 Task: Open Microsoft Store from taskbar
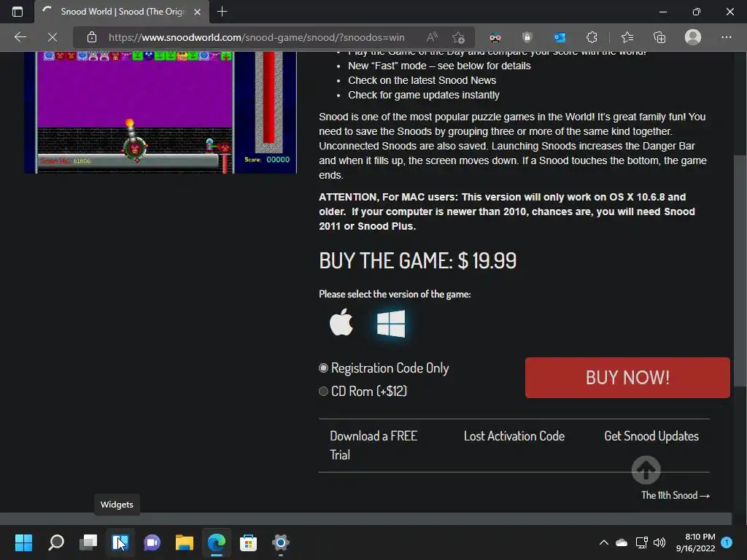248,542
